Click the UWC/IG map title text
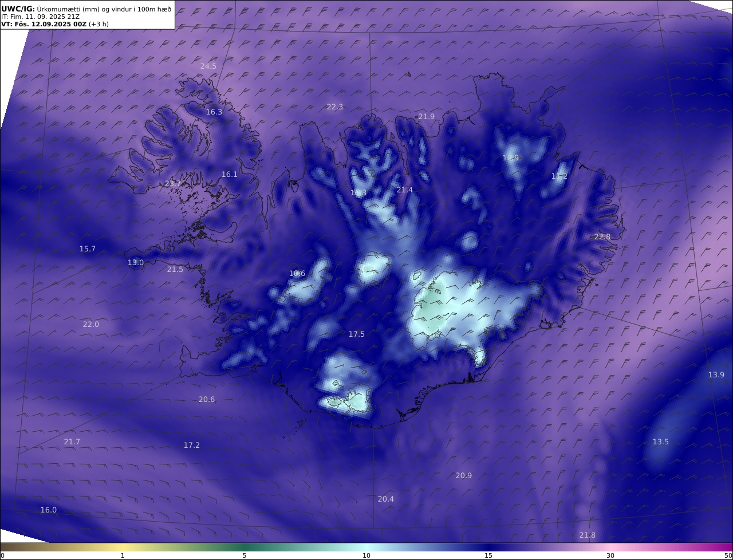The width and height of the screenshot is (733, 560). coord(86,9)
